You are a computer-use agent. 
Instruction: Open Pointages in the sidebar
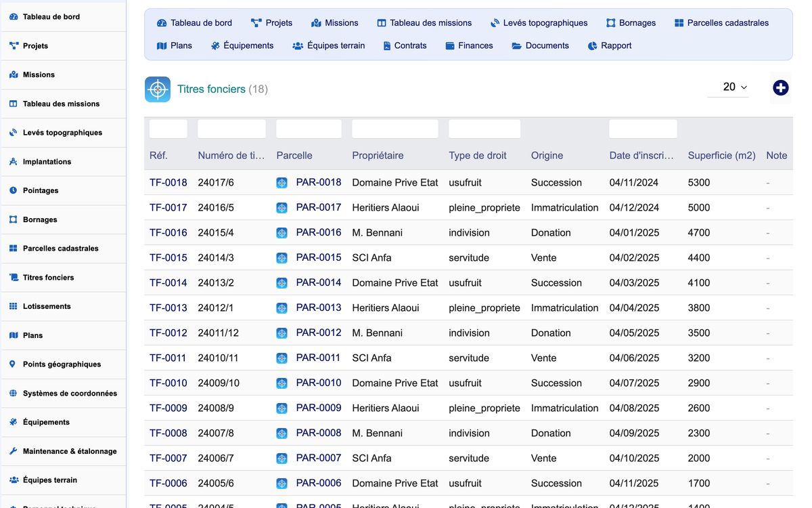point(63,190)
